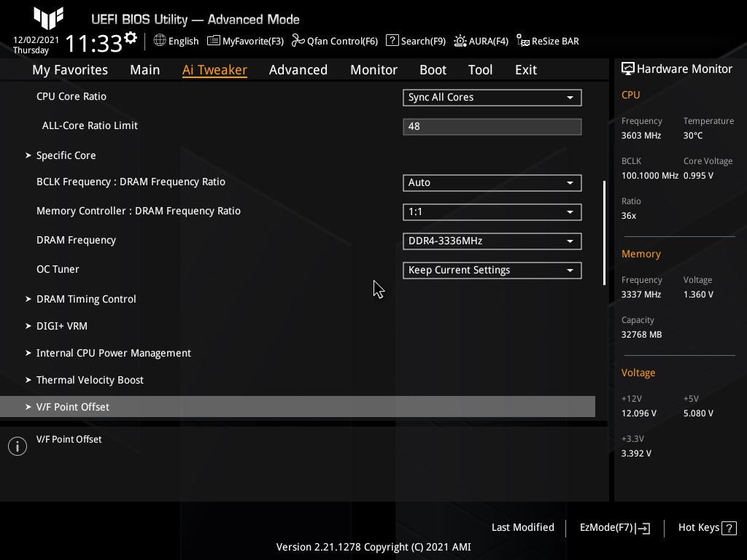The height and width of the screenshot is (560, 747).
Task: Click the CPU Core Ratio label
Action: [x=71, y=96]
